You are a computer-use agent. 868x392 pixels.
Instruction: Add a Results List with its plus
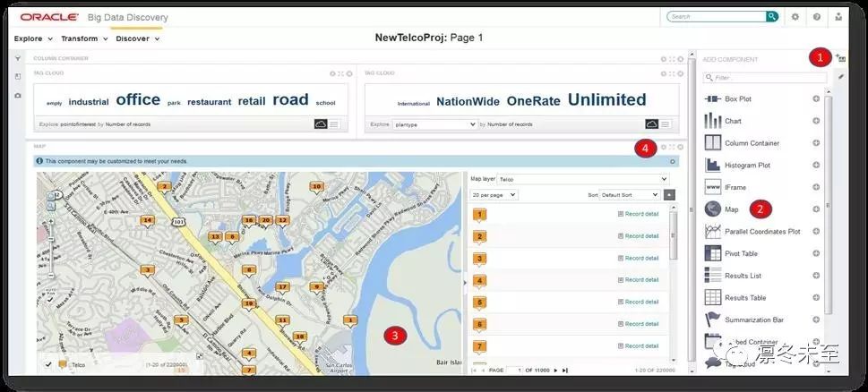(816, 276)
